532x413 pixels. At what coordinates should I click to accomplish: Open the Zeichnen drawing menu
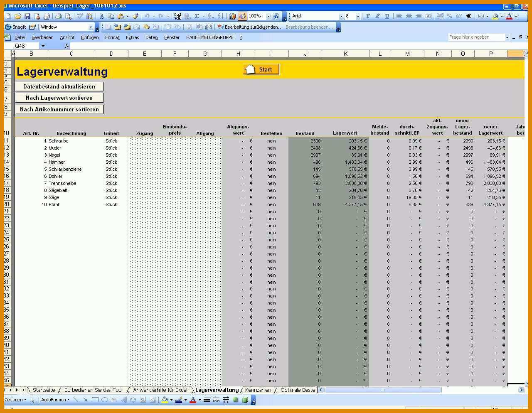[15, 400]
